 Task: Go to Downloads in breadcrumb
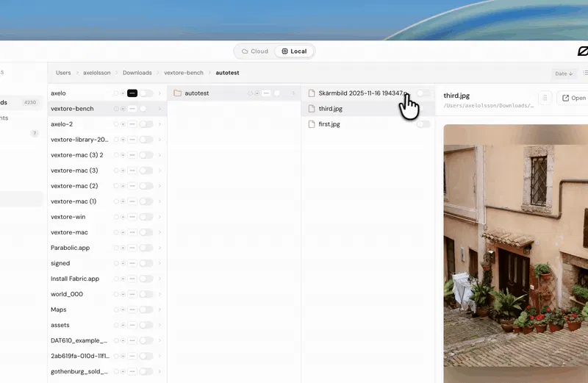click(137, 73)
